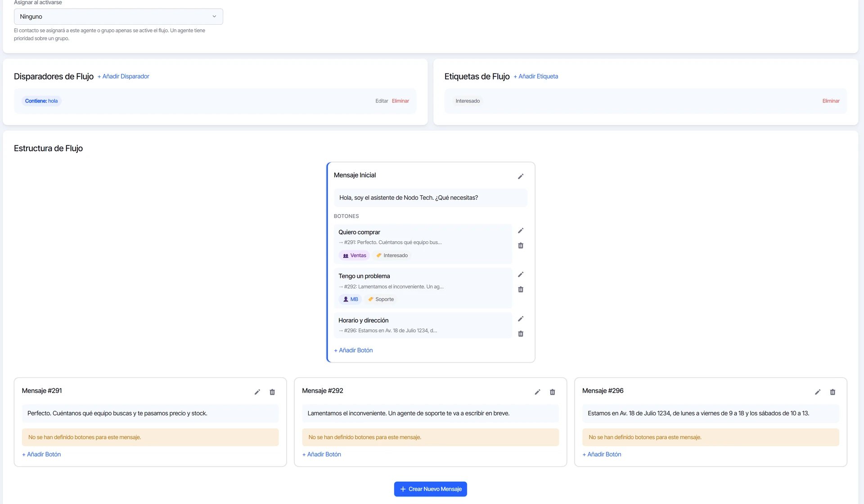Add a button to Mensaje #292
Image resolution: width=864 pixels, height=504 pixels.
(x=322, y=454)
